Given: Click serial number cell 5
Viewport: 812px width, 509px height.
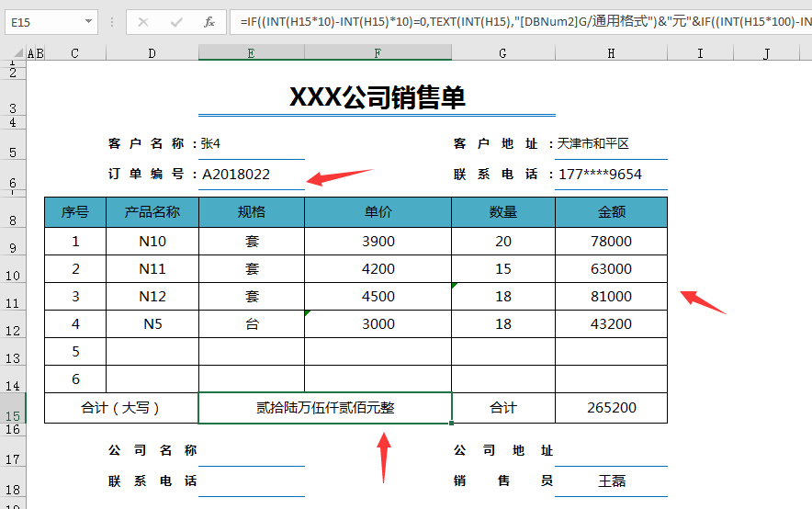Looking at the screenshot, I should [x=75, y=352].
